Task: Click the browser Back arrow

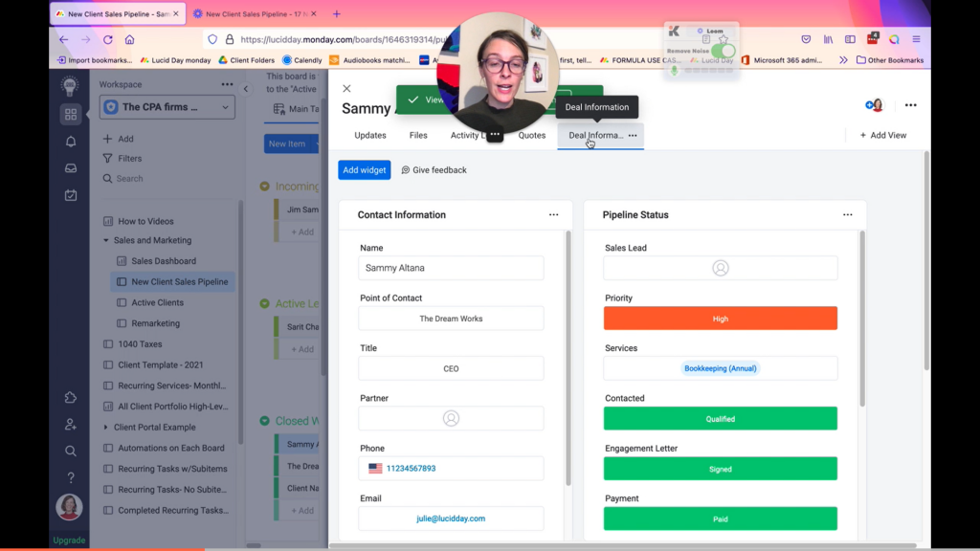Action: pos(64,39)
